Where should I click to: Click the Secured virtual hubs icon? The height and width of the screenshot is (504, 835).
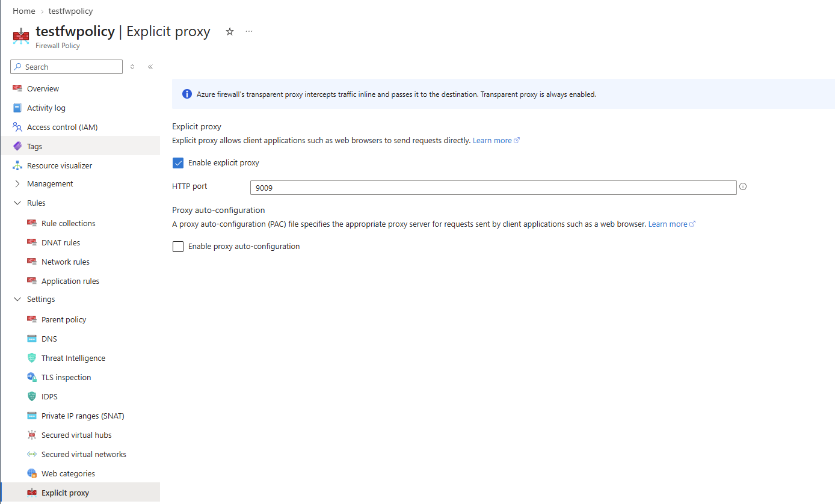[x=32, y=435]
